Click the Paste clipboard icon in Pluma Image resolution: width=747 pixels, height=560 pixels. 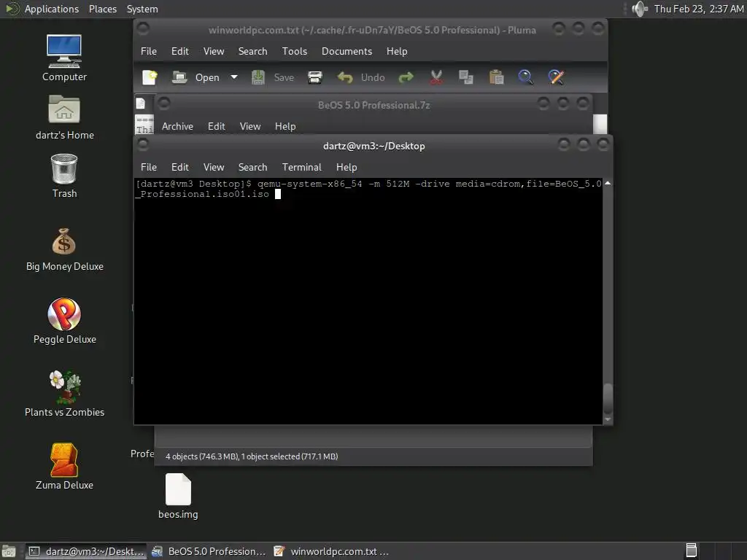click(x=496, y=77)
